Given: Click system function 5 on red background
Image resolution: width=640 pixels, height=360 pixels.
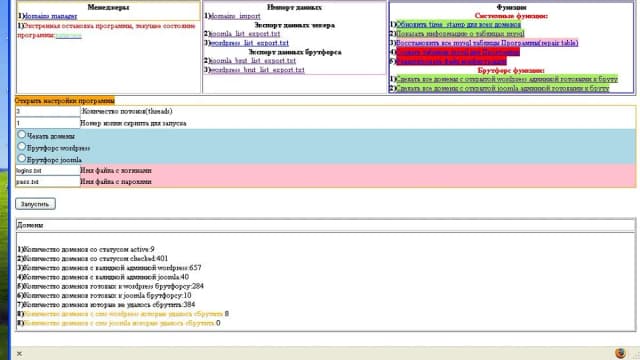Looking at the screenshot, I should (x=451, y=61).
